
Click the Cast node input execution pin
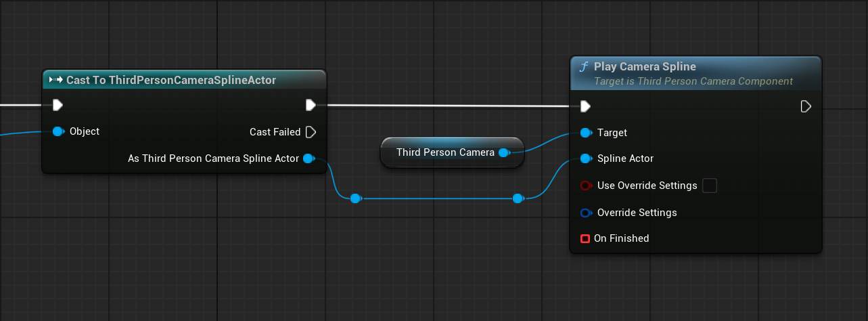pyautogui.click(x=58, y=105)
